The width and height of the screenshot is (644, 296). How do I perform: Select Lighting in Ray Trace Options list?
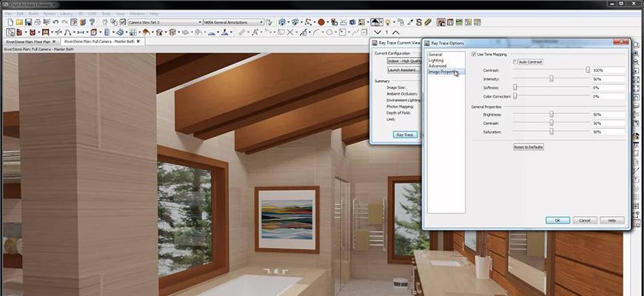click(x=436, y=60)
